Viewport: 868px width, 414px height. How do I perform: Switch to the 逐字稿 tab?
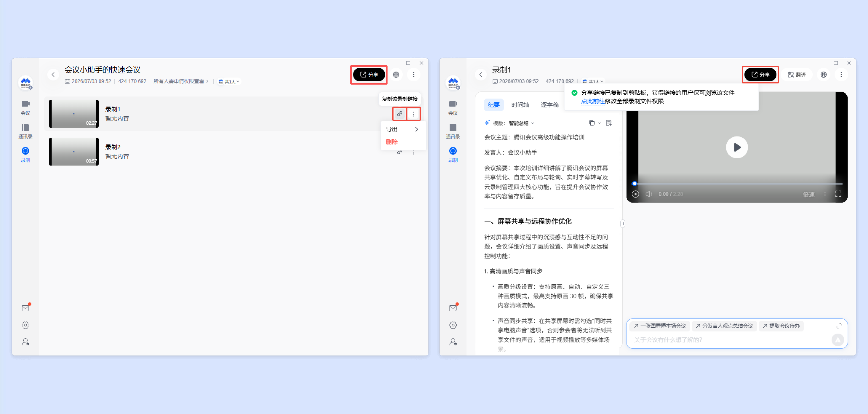tap(550, 105)
